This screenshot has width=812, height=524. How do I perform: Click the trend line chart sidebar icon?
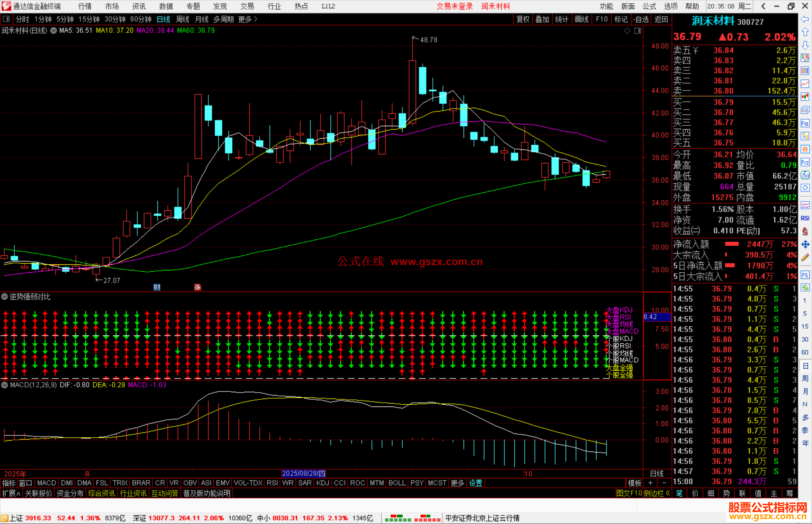[805, 84]
